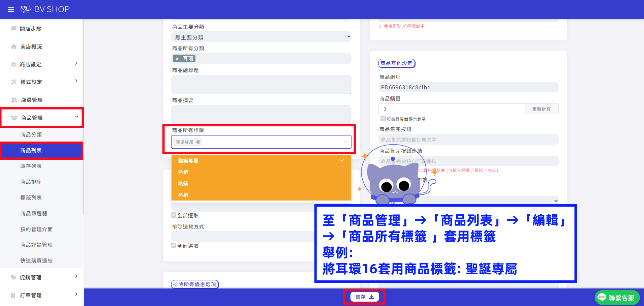Viewport: 644px width, 306px height.
Task: Expand the 促銷管理 submenu chevron
Action: (x=76, y=276)
